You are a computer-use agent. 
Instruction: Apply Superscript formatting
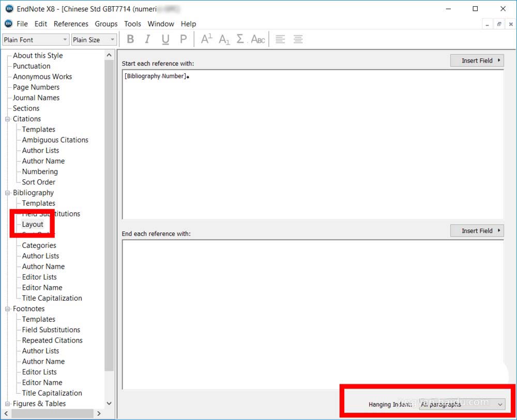pos(207,39)
